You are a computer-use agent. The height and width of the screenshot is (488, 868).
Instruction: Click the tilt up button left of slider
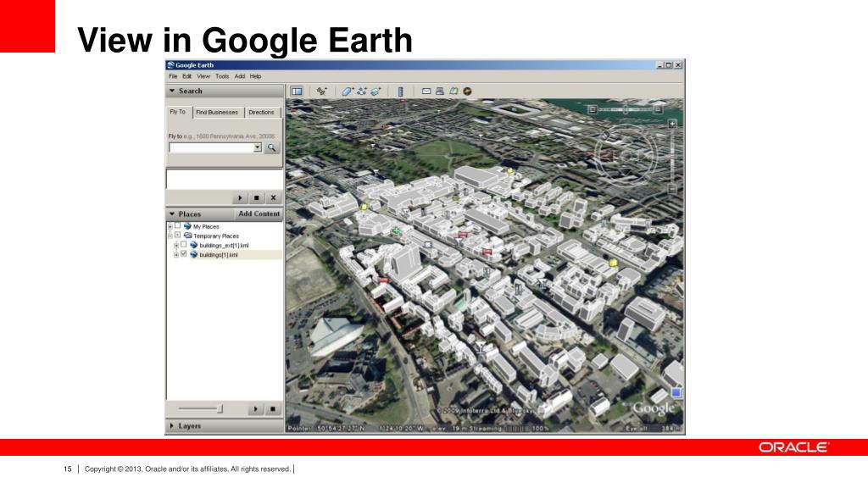coord(592,109)
